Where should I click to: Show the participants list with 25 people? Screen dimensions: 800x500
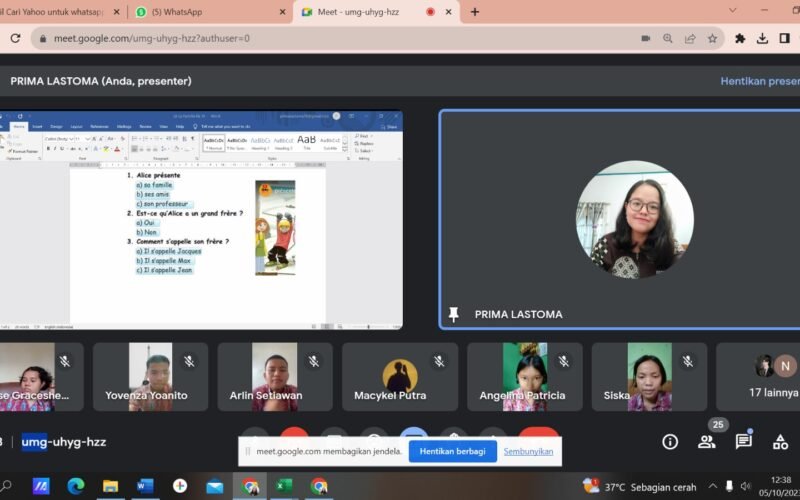706,441
